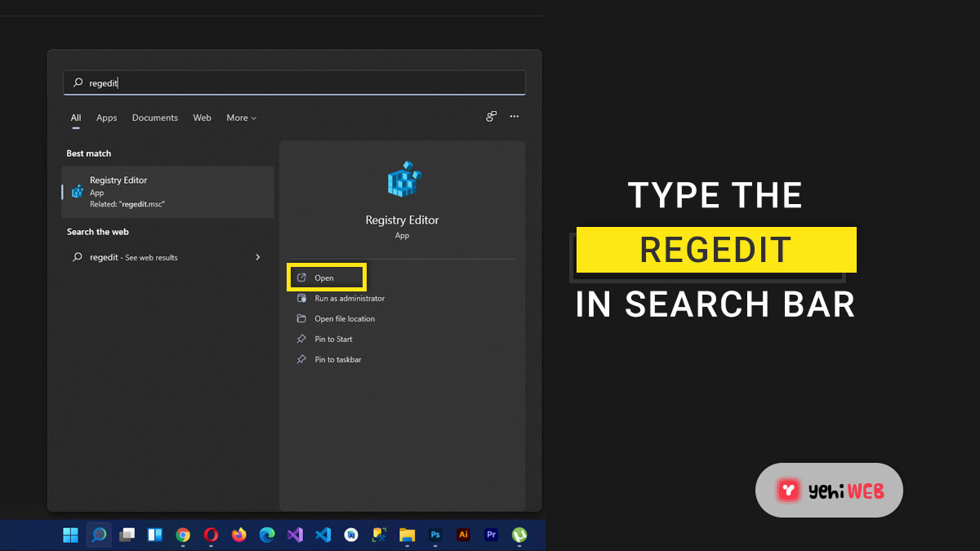This screenshot has width=980, height=551.
Task: Click the white round app icon on taskbar
Action: click(351, 535)
